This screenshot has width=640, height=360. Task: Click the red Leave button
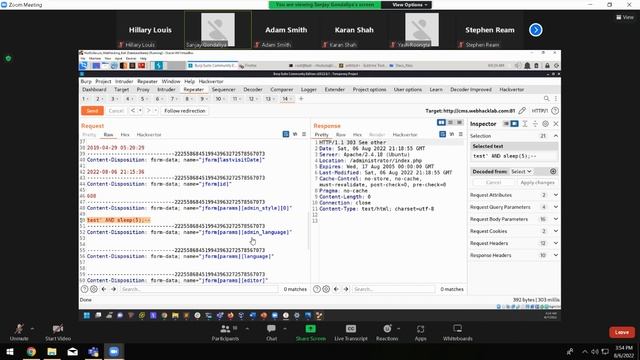point(622,332)
